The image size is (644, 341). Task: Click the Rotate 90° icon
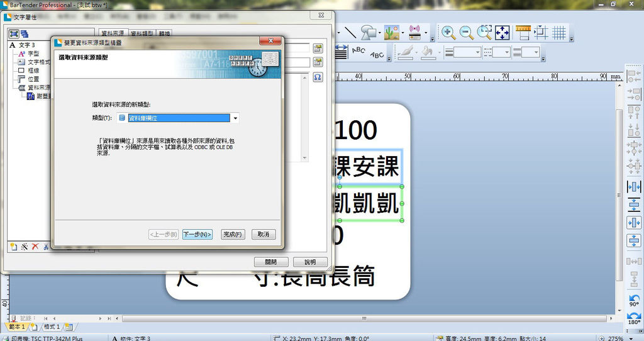click(634, 300)
